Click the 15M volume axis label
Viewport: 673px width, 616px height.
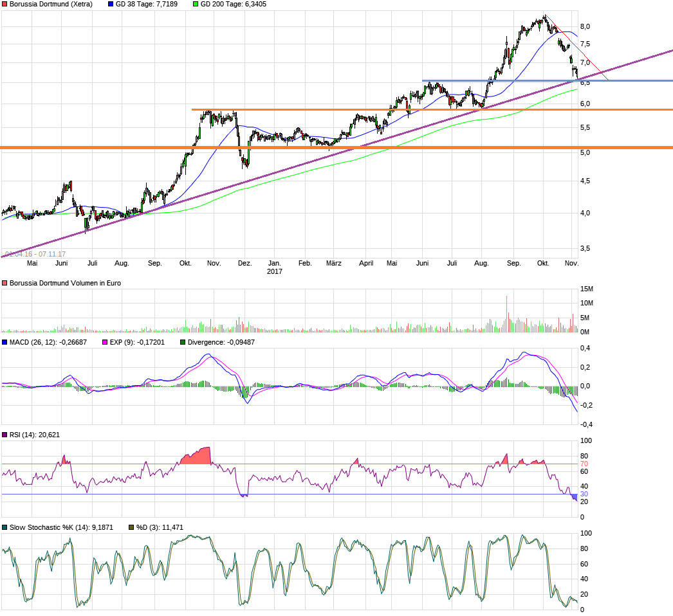(587, 289)
